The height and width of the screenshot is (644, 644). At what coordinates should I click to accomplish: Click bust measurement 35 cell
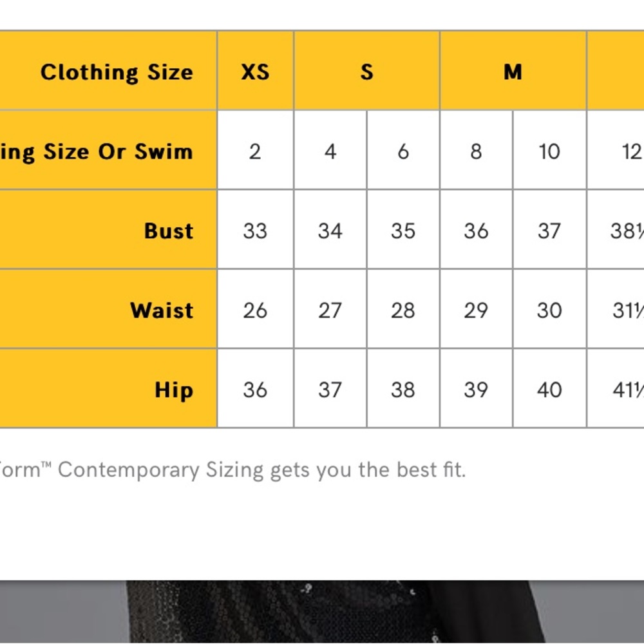pos(403,230)
